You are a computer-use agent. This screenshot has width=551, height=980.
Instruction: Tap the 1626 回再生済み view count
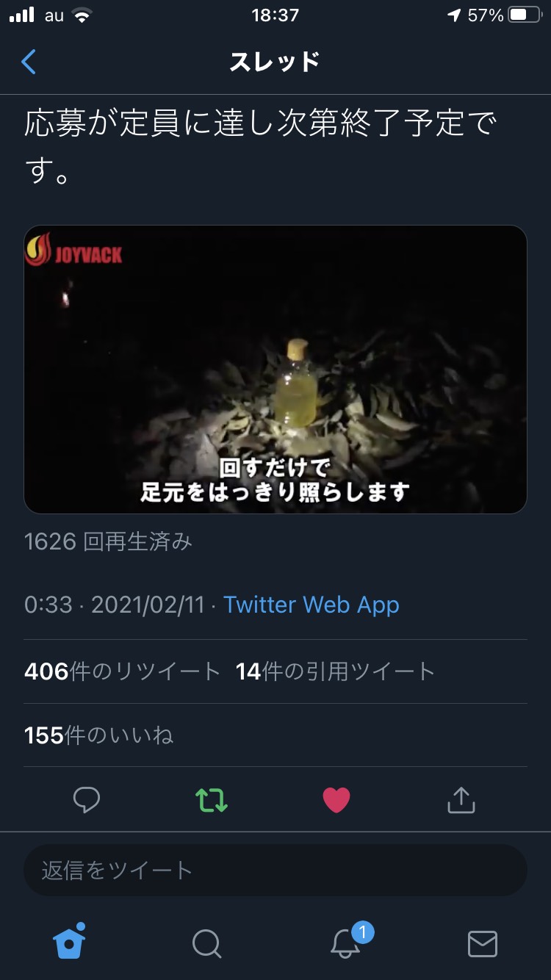[x=109, y=541]
